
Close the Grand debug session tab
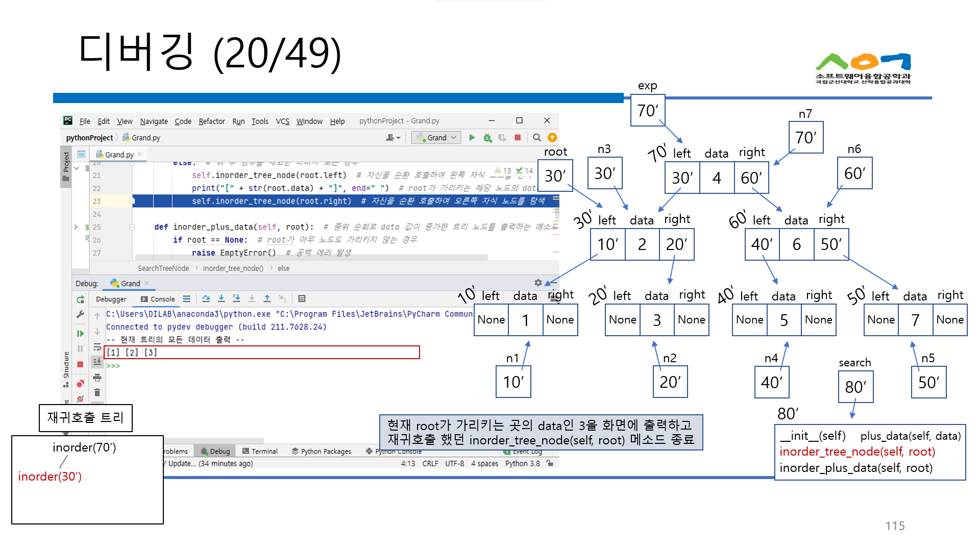(x=147, y=283)
